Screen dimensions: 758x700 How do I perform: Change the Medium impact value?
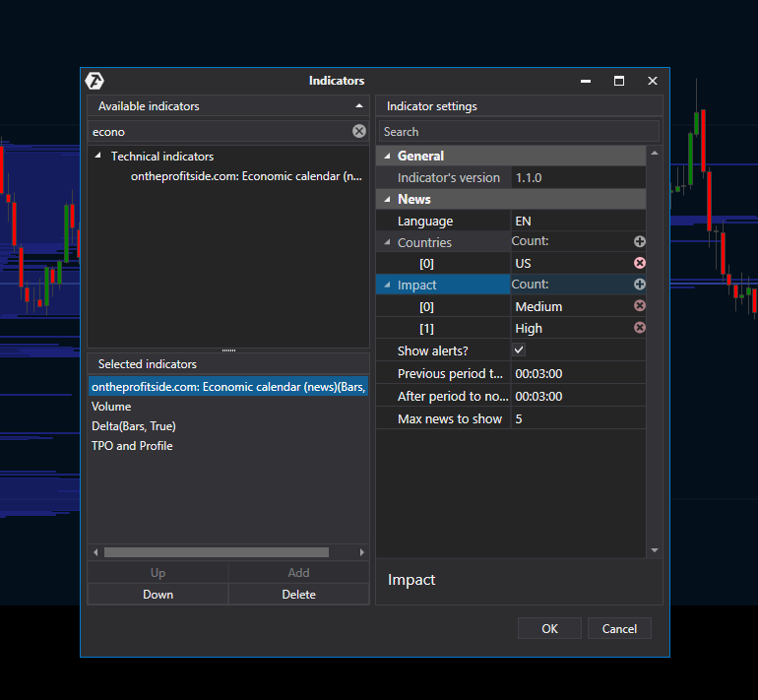572,306
